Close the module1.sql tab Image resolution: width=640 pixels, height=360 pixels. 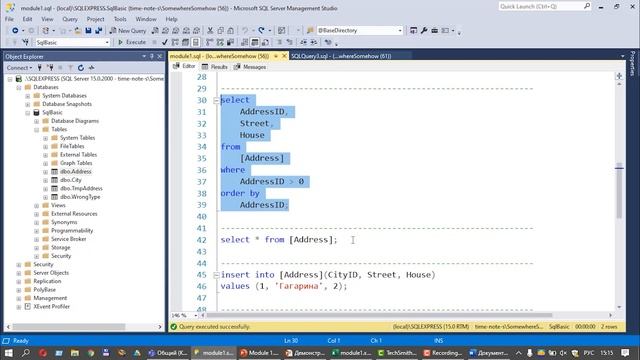pyautogui.click(x=284, y=56)
